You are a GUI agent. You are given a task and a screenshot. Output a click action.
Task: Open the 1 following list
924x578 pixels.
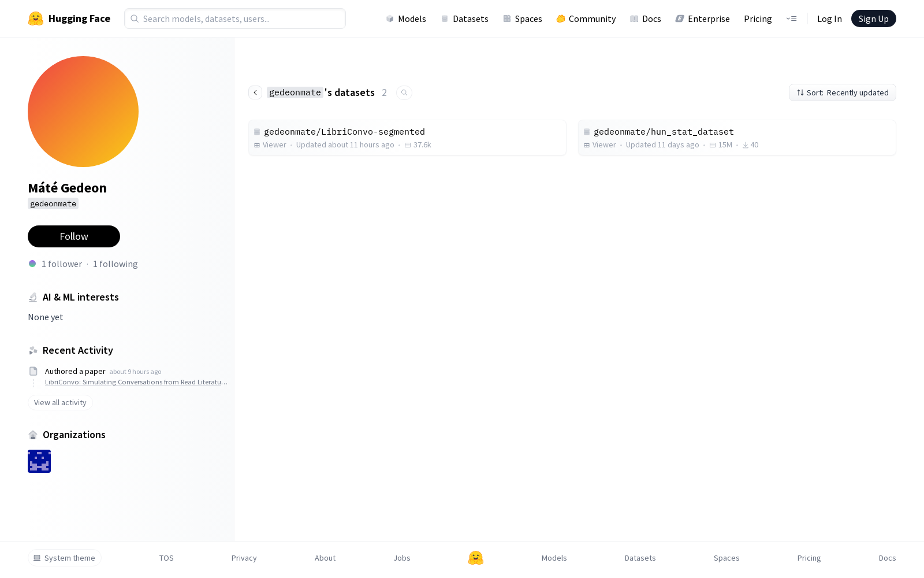coord(115,264)
